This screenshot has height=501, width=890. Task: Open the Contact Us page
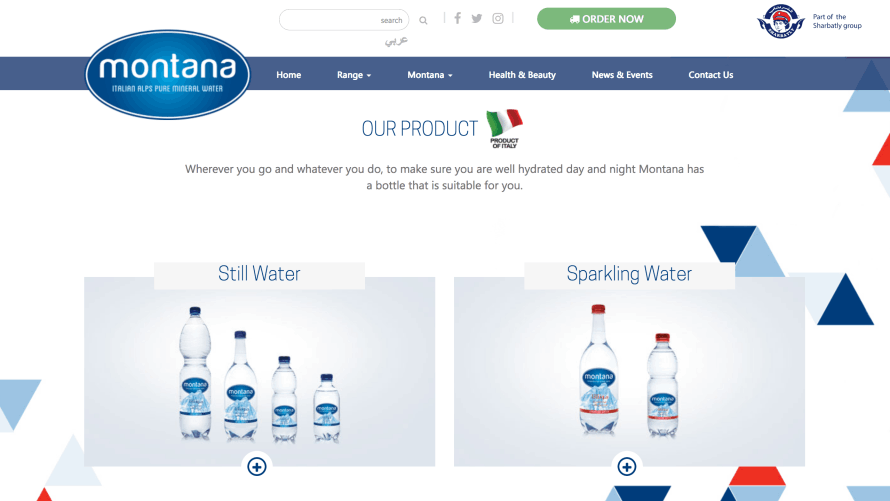click(x=711, y=75)
